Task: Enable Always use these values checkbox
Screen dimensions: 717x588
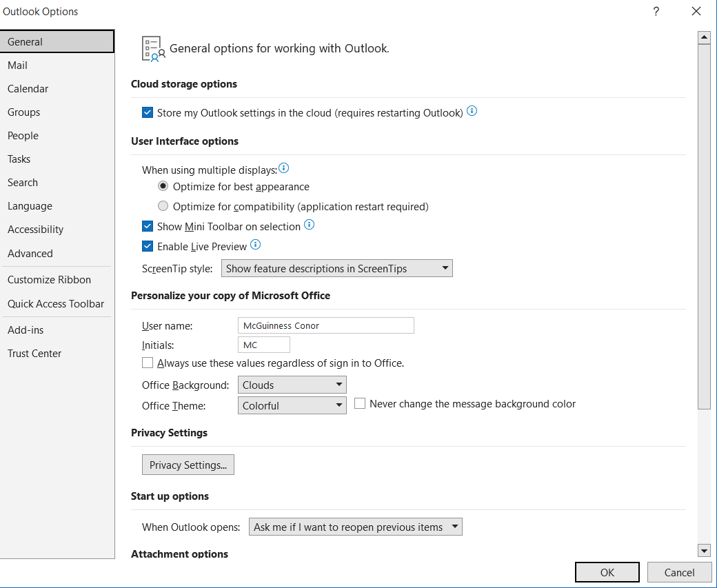Action: pos(148,363)
